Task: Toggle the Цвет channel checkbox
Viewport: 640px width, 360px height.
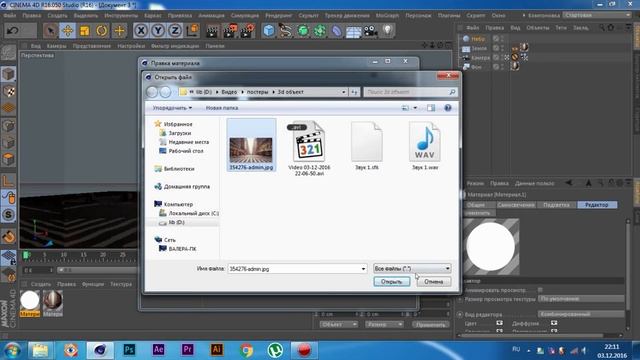Action: point(499,323)
